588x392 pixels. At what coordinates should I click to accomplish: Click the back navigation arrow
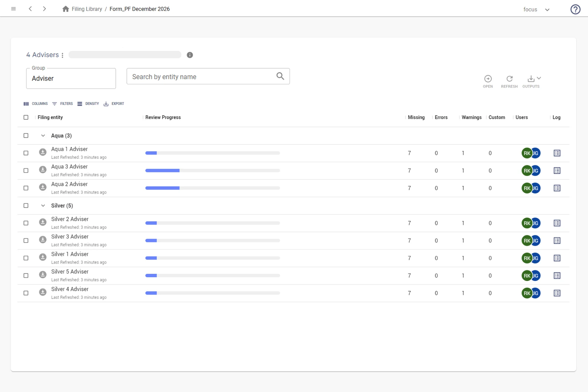[30, 9]
